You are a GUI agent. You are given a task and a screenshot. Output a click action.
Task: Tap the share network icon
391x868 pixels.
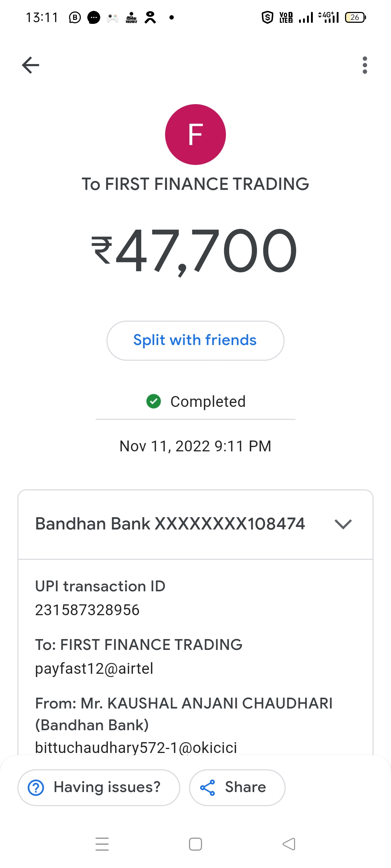(x=208, y=788)
